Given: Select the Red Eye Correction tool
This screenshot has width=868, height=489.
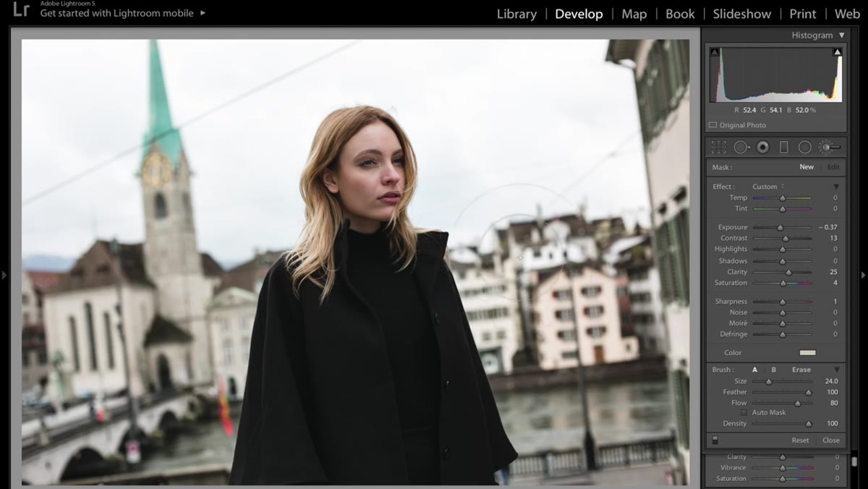Looking at the screenshot, I should (x=762, y=148).
